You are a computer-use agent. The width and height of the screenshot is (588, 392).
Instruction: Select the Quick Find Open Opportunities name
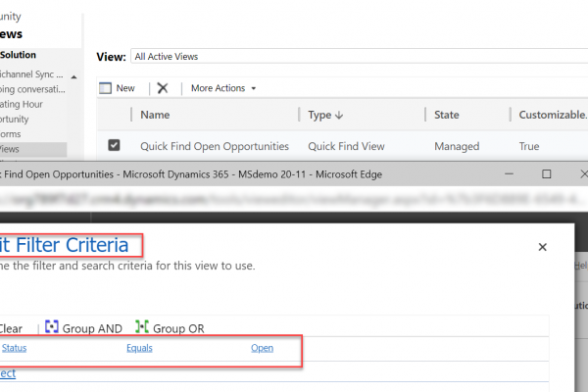[x=215, y=146]
